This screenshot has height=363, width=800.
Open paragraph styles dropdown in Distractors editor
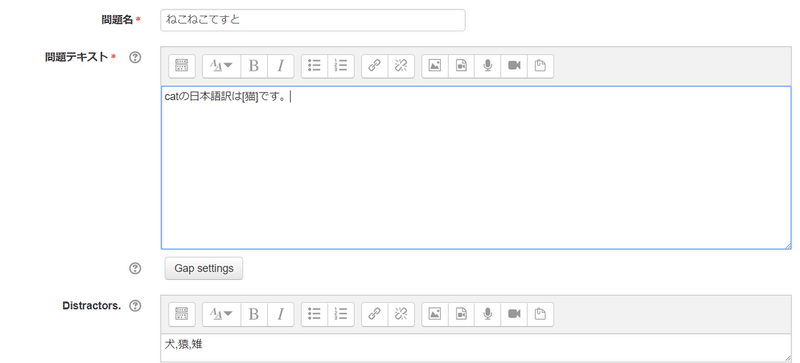221,314
